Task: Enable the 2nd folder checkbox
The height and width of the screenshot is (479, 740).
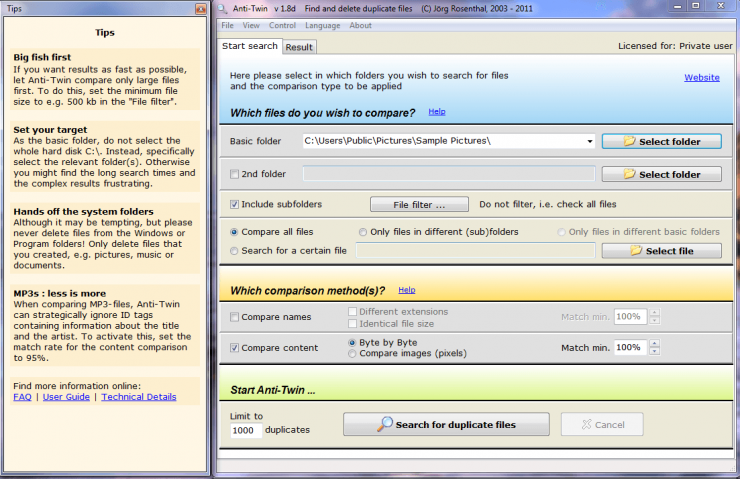Action: (x=235, y=174)
